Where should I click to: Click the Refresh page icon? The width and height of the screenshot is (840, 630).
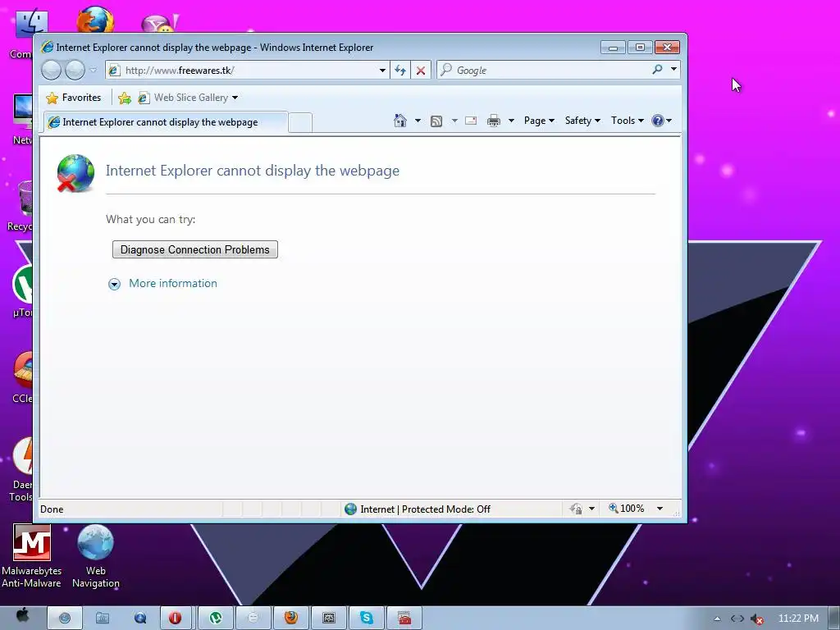[x=400, y=71]
